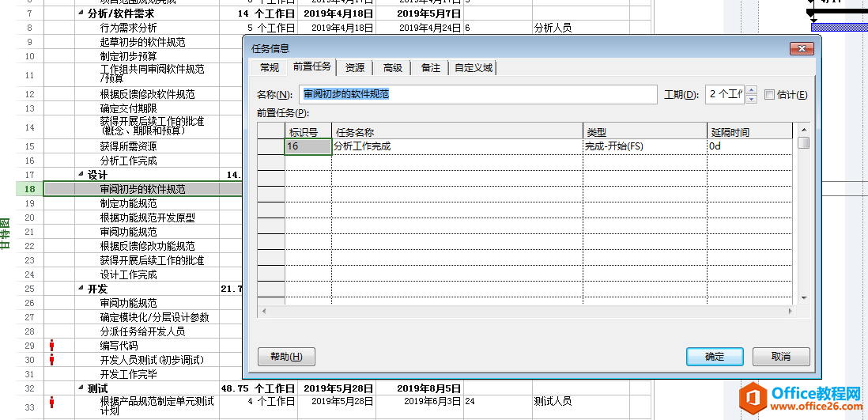The height and width of the screenshot is (420, 868).
Task: Collapse the 测试 summary task
Action: point(81,388)
